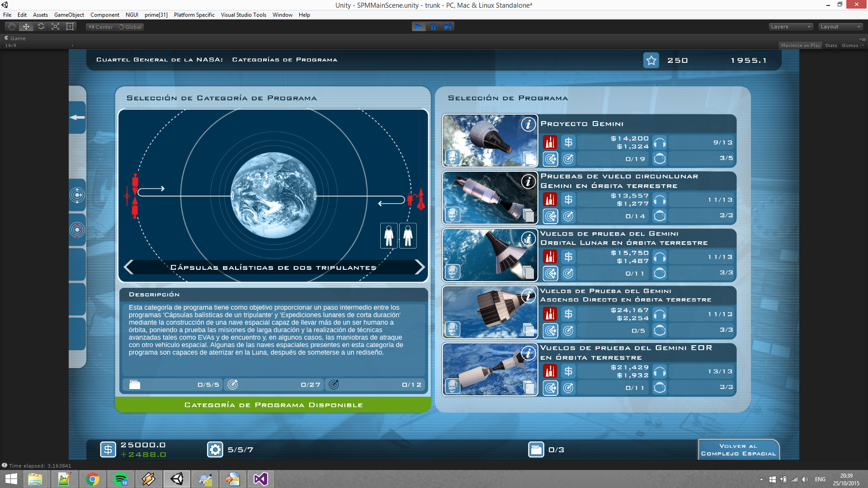Viewport: 868px width, 488px height.
Task: Open the Layers dropdown
Action: [x=791, y=27]
